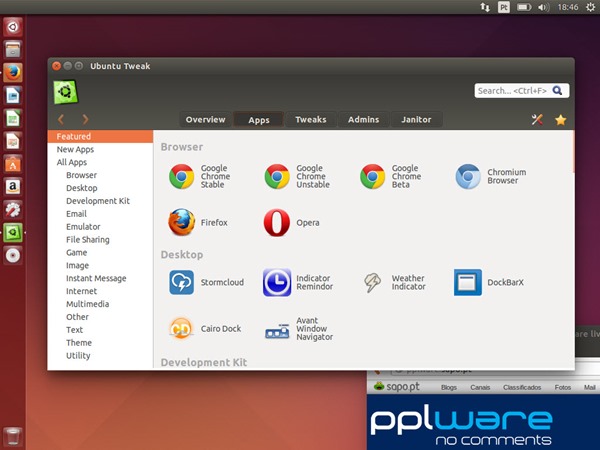Open Files manager in the launcher

click(13, 49)
